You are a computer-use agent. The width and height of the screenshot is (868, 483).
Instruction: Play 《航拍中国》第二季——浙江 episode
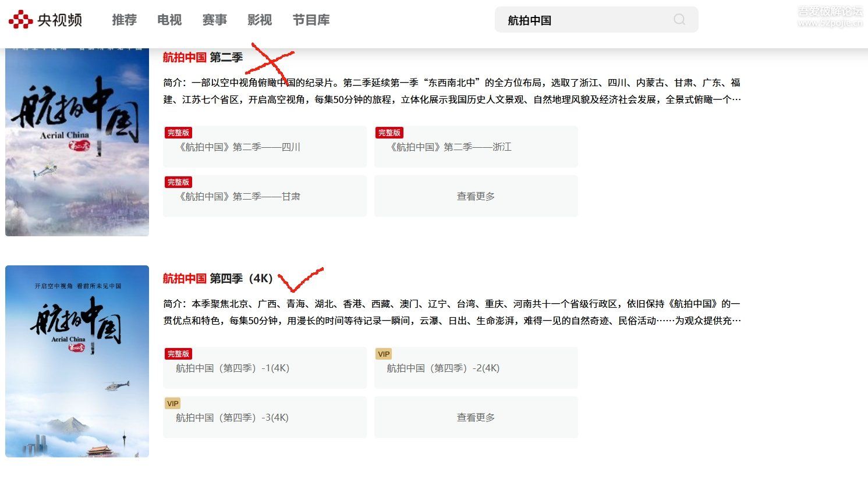(x=476, y=147)
